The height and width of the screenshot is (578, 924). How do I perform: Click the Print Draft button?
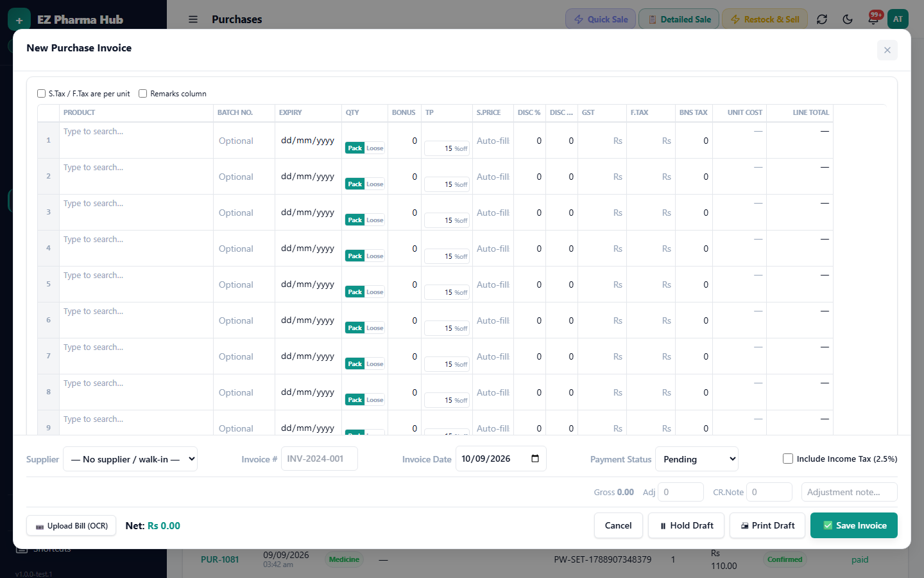pyautogui.click(x=767, y=525)
